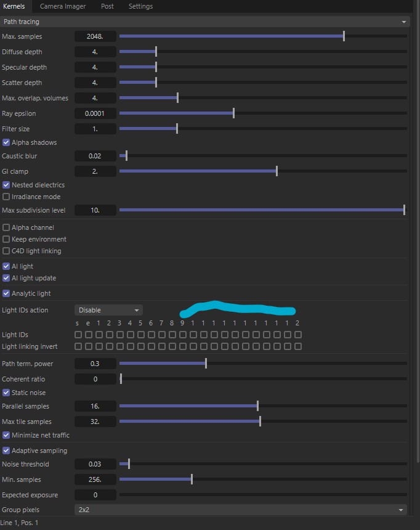Click the Filter size slider
Viewport: 420px width, 530px height.
[x=263, y=129]
